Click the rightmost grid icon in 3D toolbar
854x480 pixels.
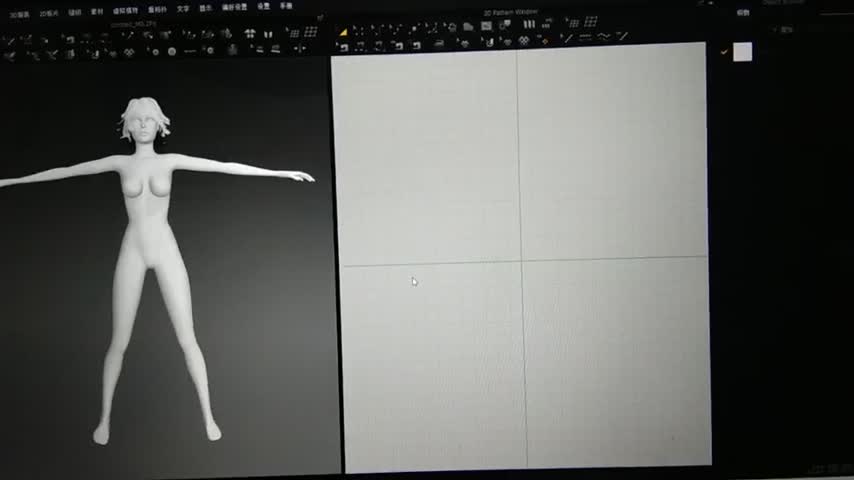coord(311,32)
